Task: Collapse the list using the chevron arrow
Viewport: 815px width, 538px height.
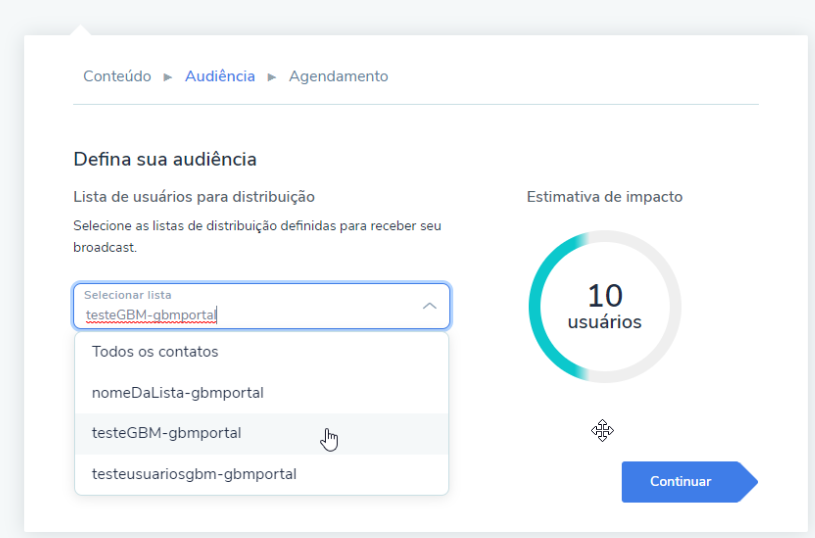Action: 429,306
